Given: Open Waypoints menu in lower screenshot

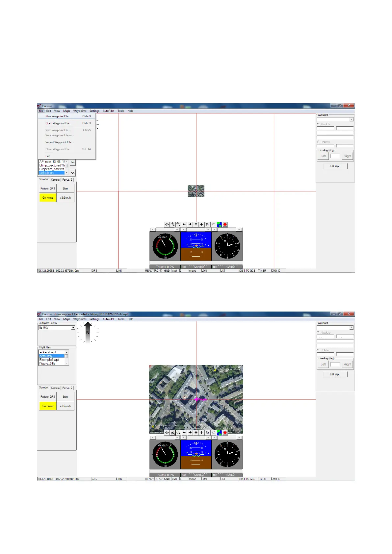Looking at the screenshot, I should [x=80, y=319].
